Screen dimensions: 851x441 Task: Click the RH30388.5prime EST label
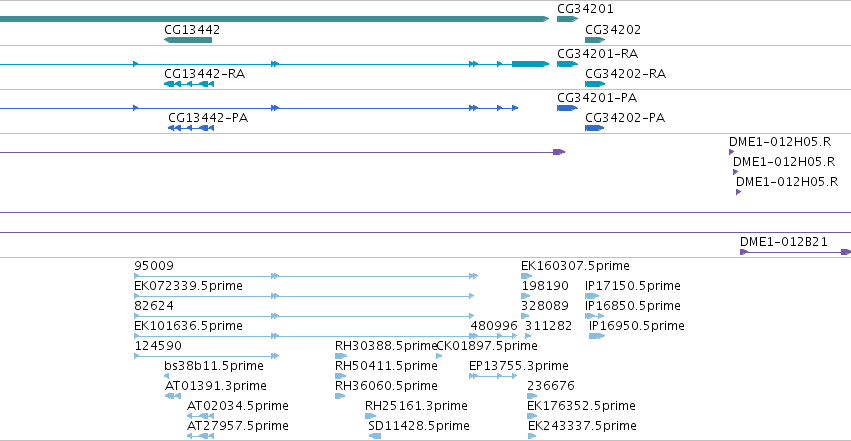click(x=385, y=346)
